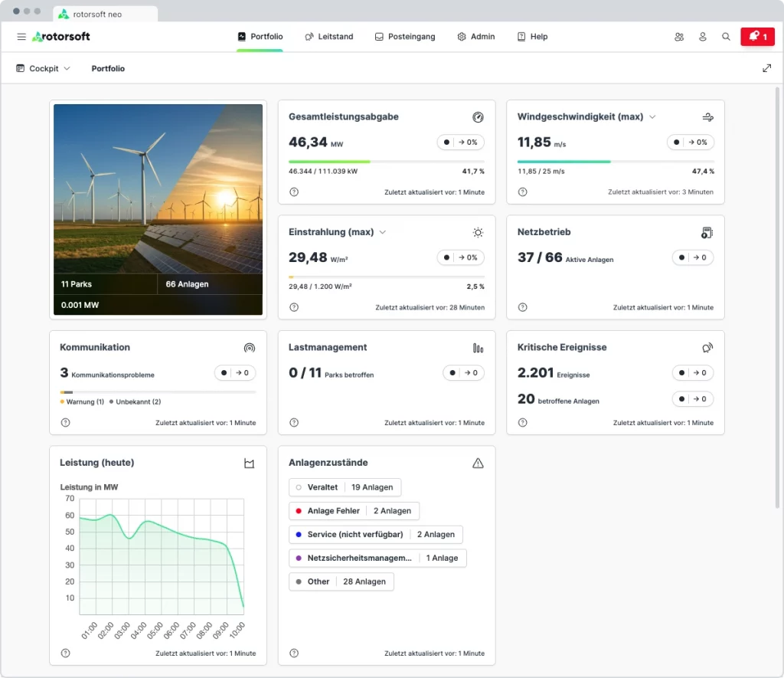The height and width of the screenshot is (678, 784).
Task: Click the Gesamtleistungsabgabe green progress bar
Action: (x=329, y=162)
